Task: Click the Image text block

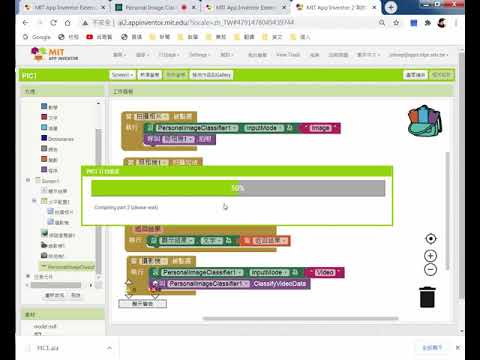Action: (x=320, y=128)
